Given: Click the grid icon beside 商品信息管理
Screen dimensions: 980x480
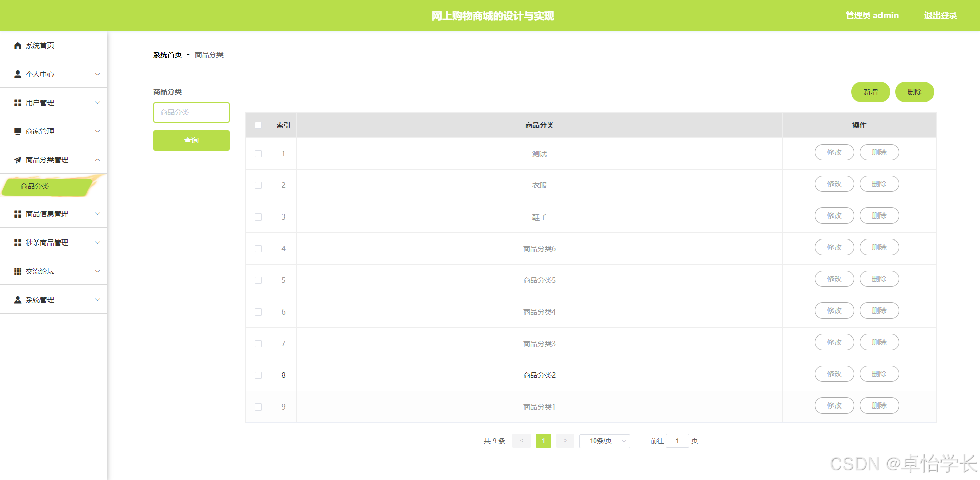Looking at the screenshot, I should pos(18,214).
